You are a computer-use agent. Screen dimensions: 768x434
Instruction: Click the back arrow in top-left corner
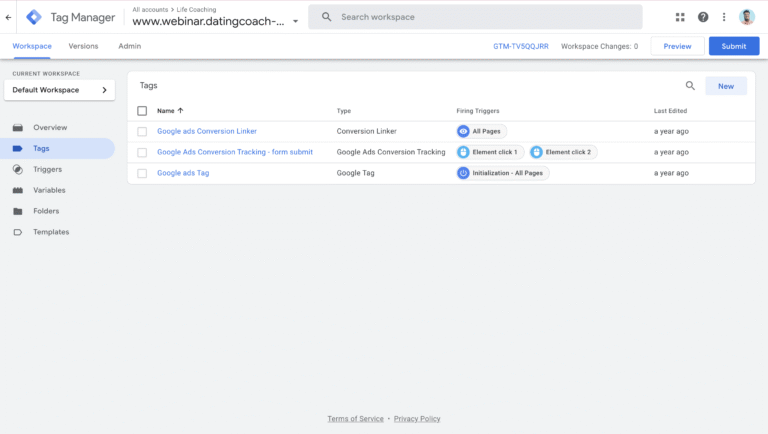point(9,17)
